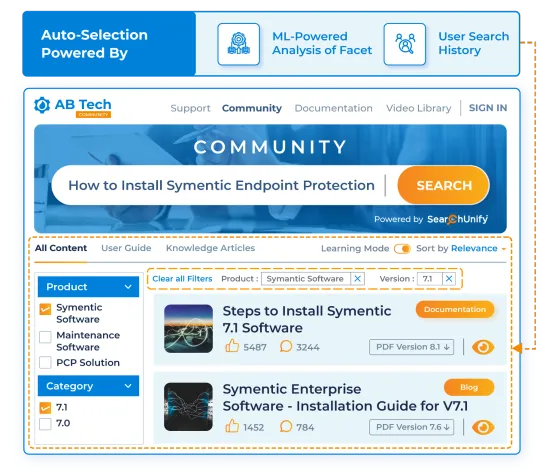
Task: Preview the Documentation result with eye icon
Action: coord(483,347)
